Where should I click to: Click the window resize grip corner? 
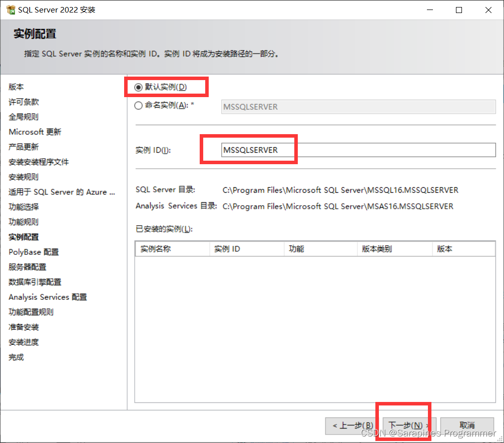tap(500, 439)
